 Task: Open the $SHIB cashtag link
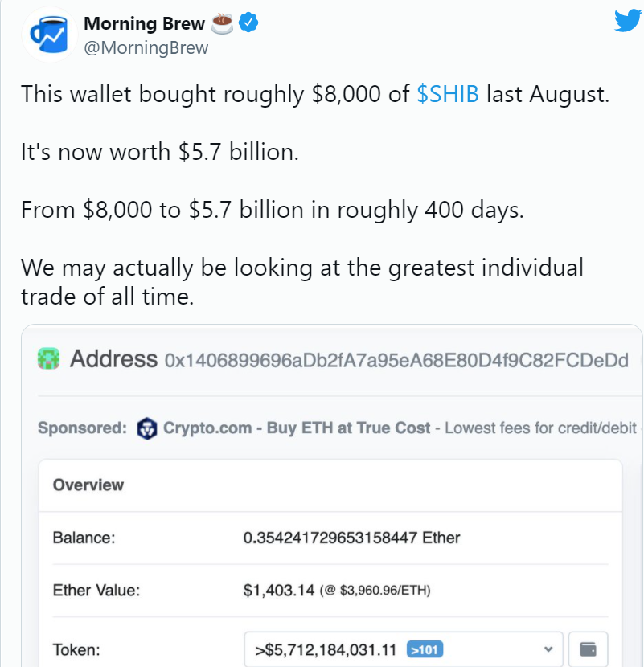[448, 94]
